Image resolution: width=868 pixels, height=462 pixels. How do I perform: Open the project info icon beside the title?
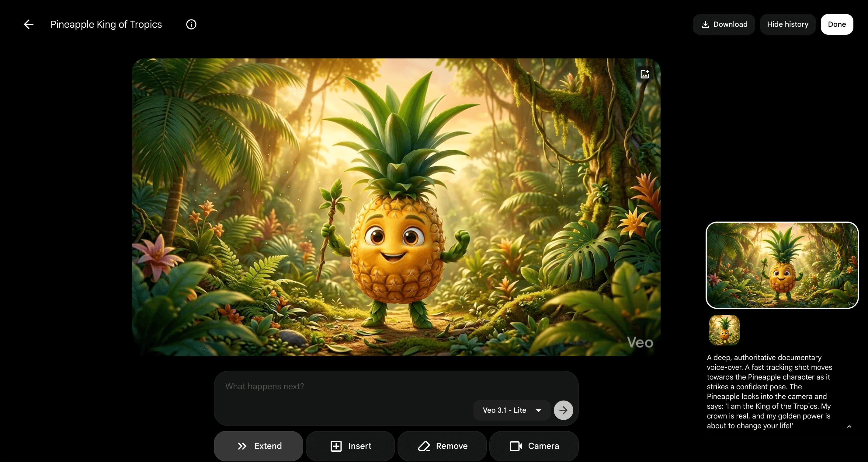191,24
